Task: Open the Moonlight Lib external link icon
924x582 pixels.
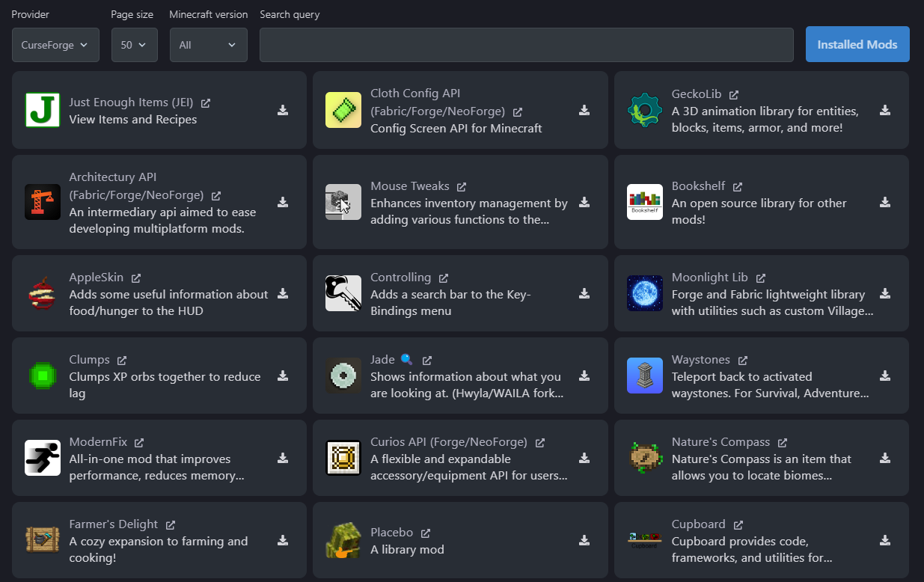Action: 761,278
